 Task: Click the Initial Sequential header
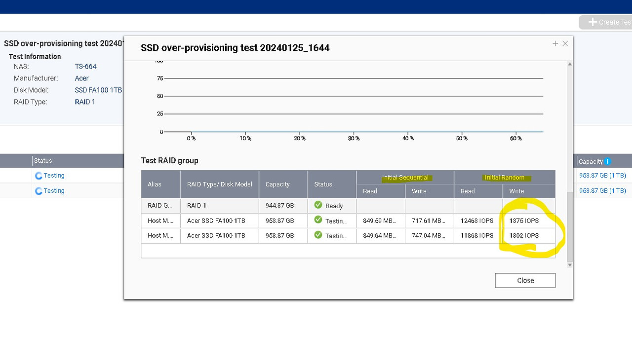click(x=405, y=178)
